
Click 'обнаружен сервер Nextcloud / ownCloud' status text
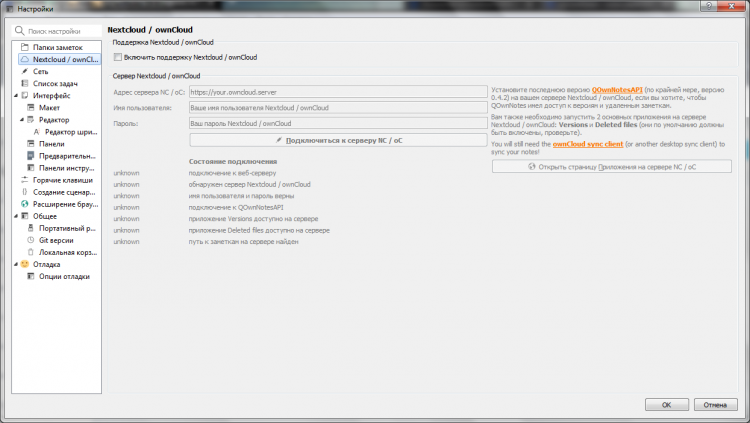(250, 184)
